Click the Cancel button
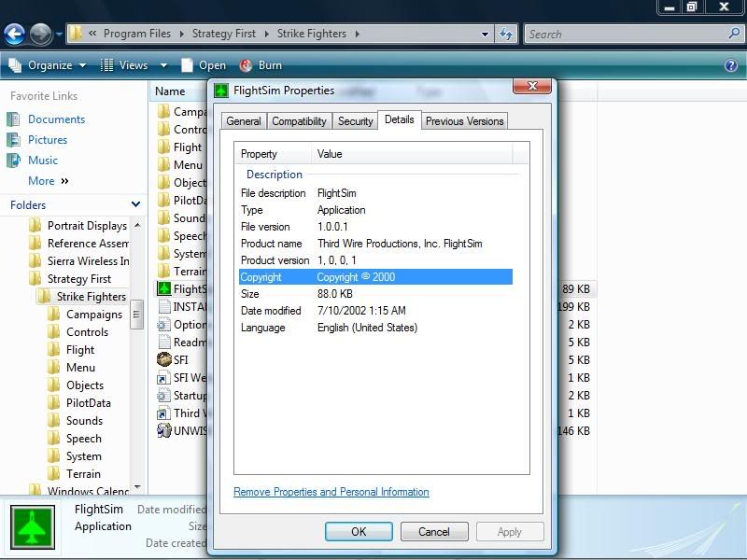 click(434, 531)
